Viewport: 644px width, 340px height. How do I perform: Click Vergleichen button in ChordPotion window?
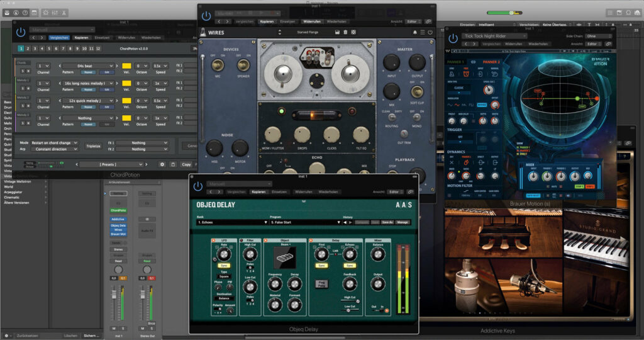pos(59,37)
